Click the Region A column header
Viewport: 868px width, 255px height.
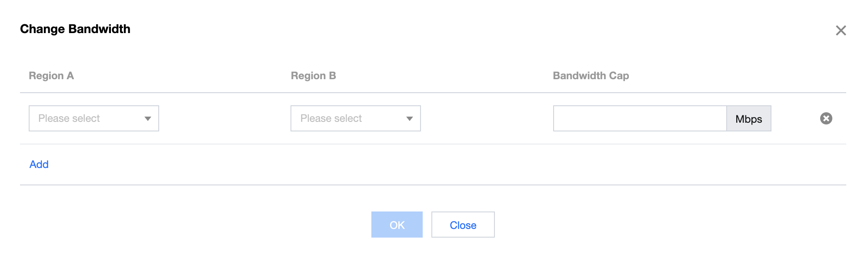pyautogui.click(x=51, y=75)
